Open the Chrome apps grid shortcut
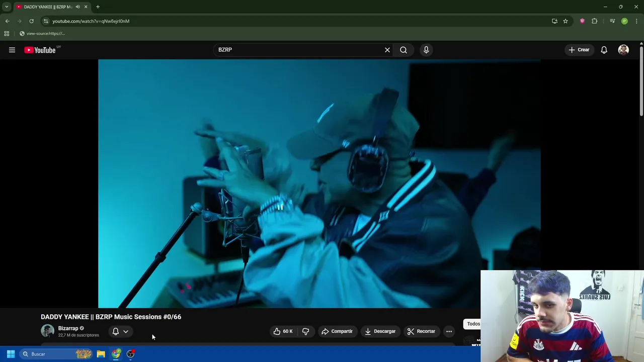 7,34
